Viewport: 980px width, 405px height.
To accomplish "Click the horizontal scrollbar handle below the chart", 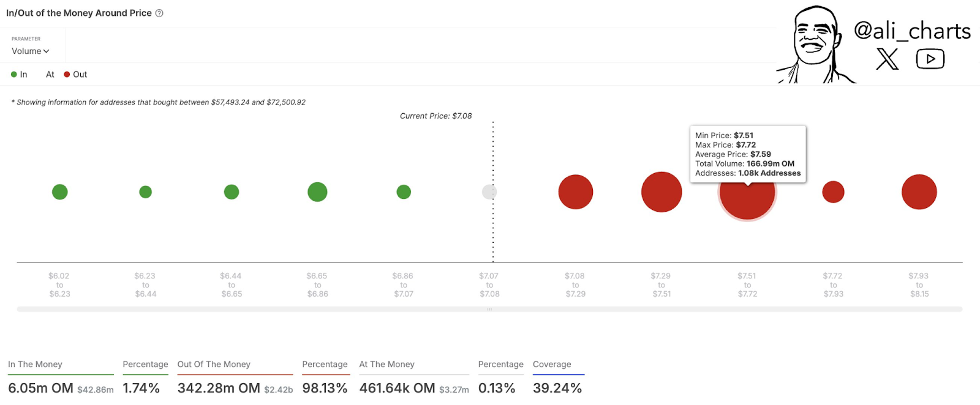I will [x=489, y=309].
